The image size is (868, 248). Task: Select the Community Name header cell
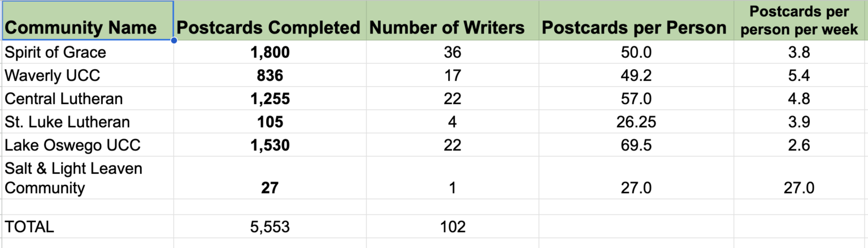tap(86, 20)
